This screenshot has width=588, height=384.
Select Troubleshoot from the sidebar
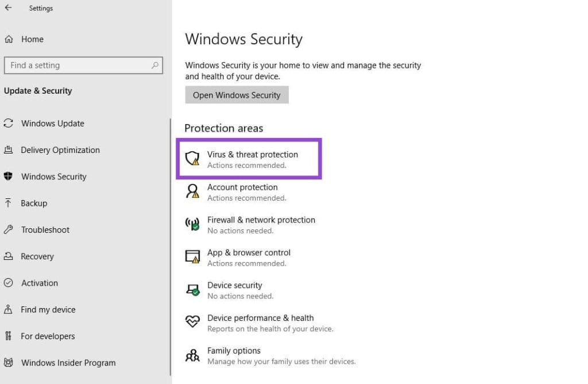coord(45,230)
